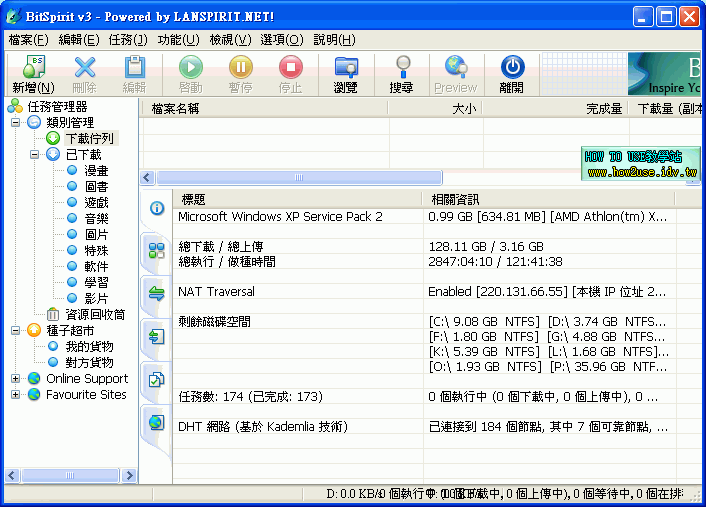The height and width of the screenshot is (507, 706).
Task: Click the 編輯 edit clipboard icon
Action: coord(135,67)
